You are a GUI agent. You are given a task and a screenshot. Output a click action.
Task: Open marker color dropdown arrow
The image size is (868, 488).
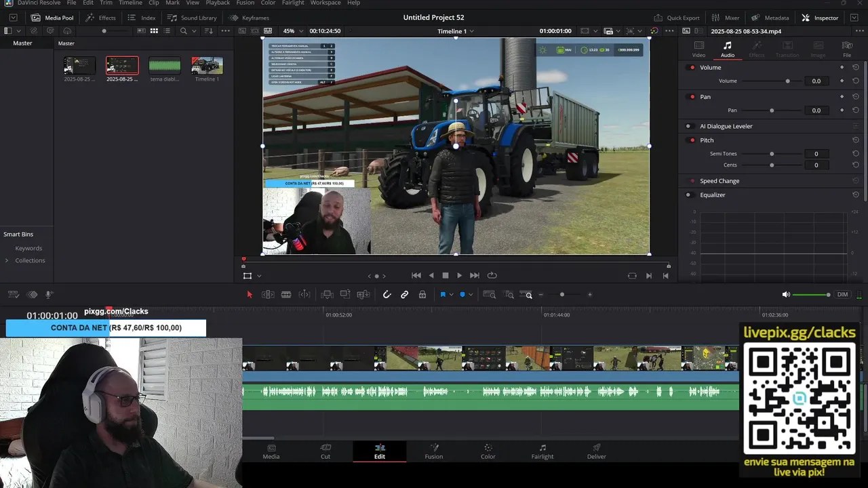[x=471, y=295]
